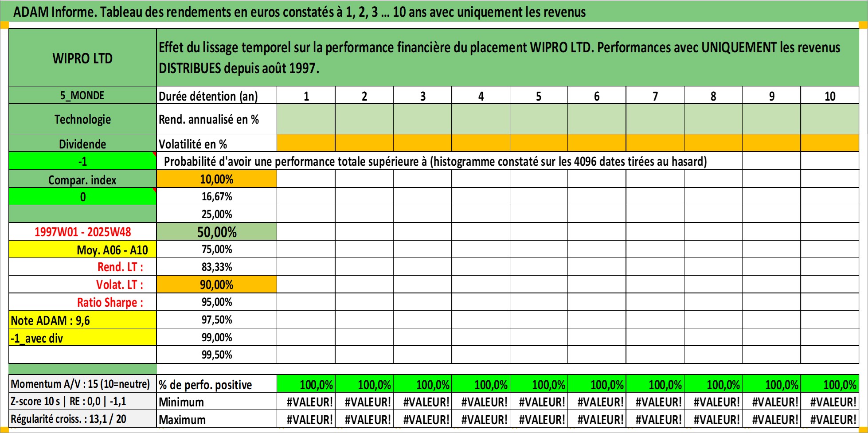Click the 'Maximum' row label
This screenshot has height=433, width=868.
[217, 419]
